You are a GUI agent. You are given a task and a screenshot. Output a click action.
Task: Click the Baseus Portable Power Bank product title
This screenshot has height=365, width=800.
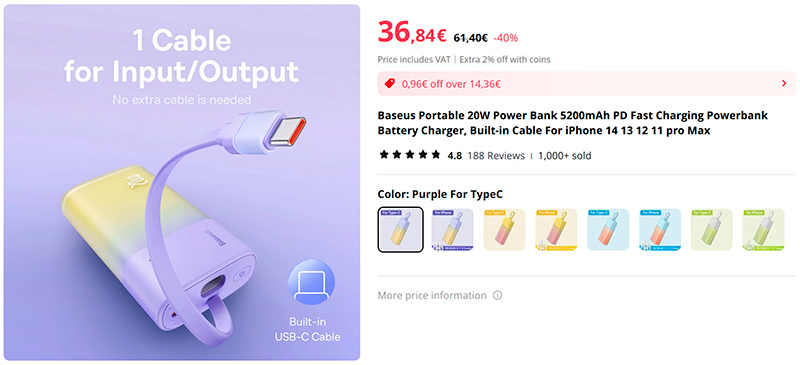(572, 123)
